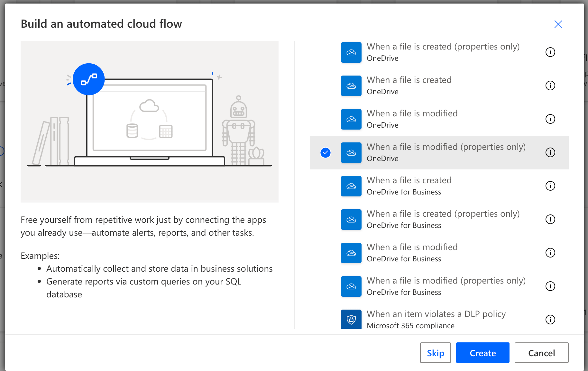588x371 pixels.
Task: Click the Create button
Action: tap(483, 353)
